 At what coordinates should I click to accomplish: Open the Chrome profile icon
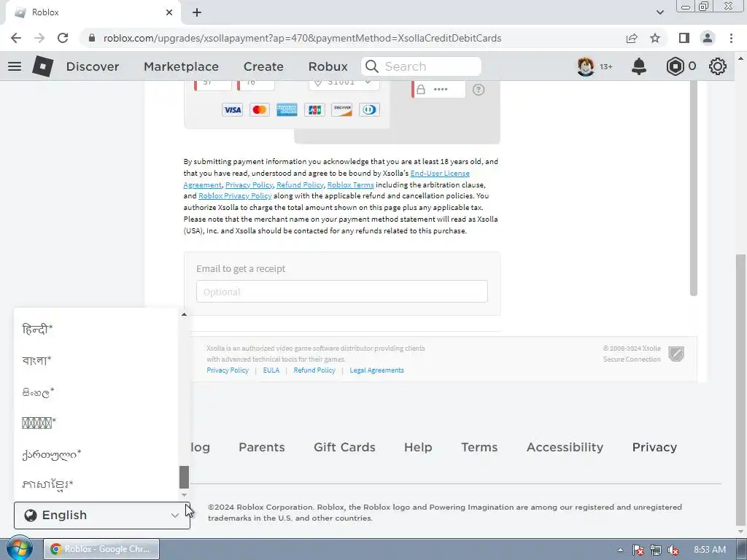click(x=708, y=38)
